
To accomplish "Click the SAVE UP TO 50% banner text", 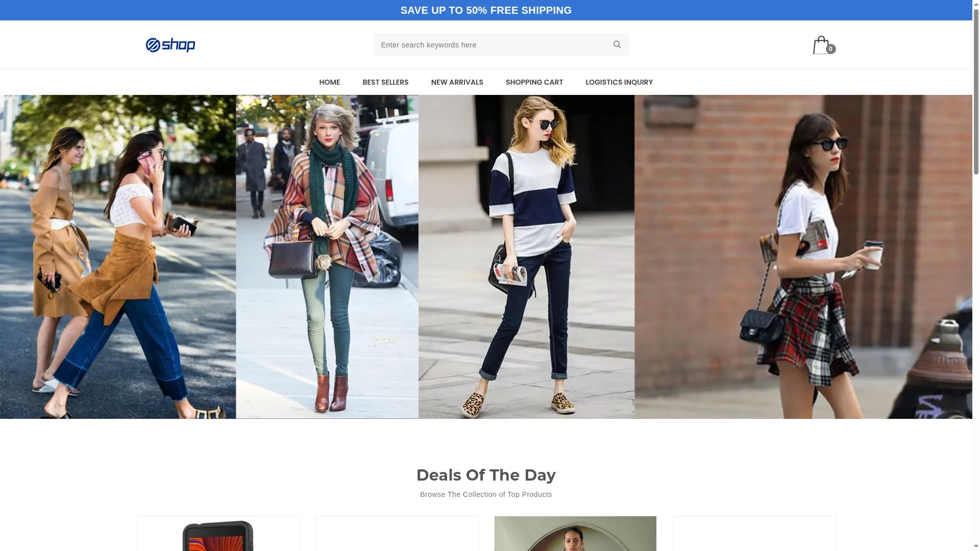I will click(486, 10).
